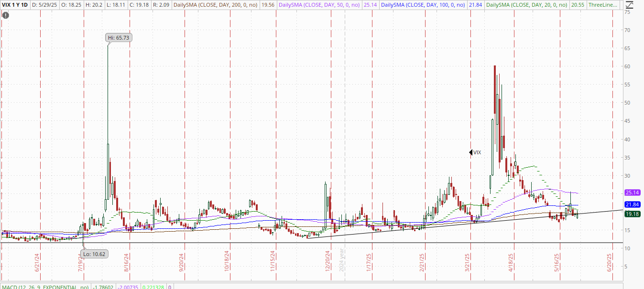
Task: Click the MACD study label in lower panel
Action: pyautogui.click(x=46, y=287)
